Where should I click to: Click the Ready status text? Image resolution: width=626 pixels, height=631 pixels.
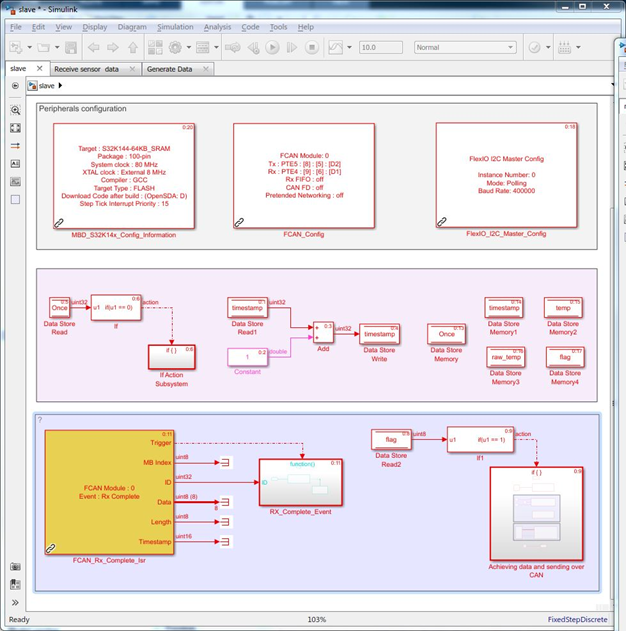click(19, 619)
